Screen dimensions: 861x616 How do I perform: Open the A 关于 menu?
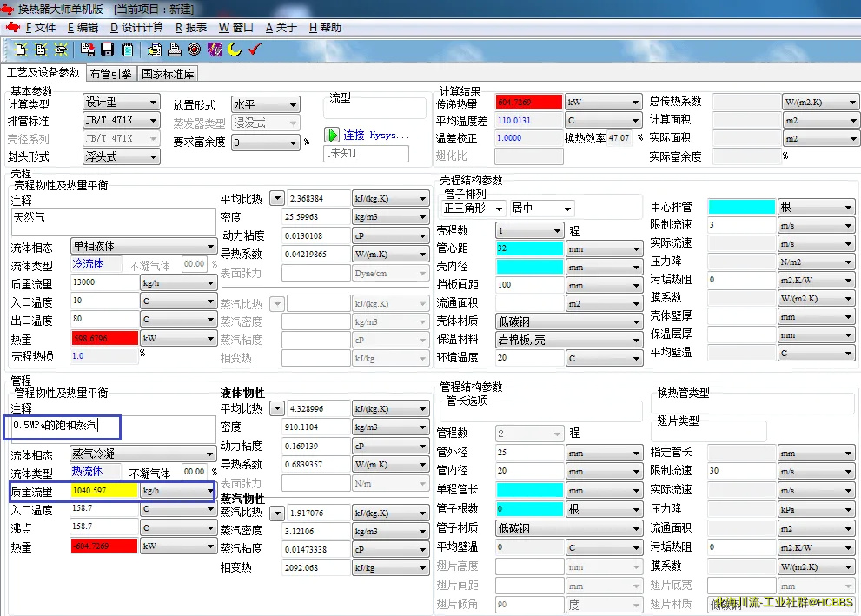coord(281,28)
